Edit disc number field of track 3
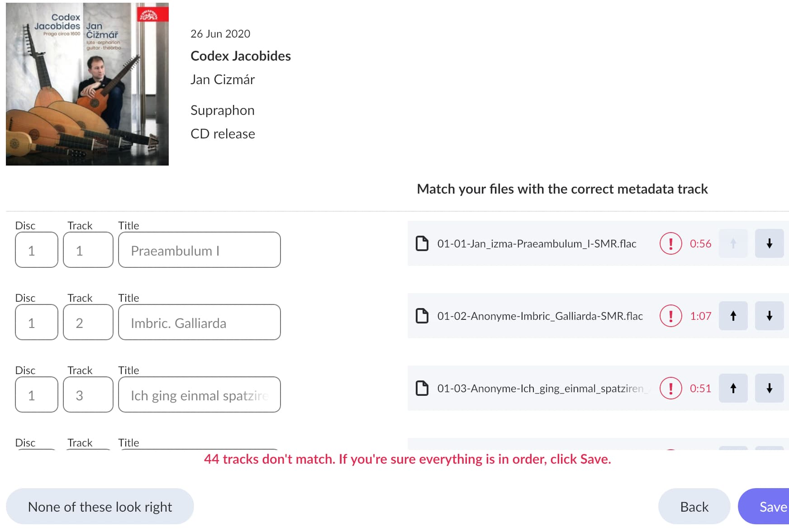The height and width of the screenshot is (532, 789). pos(37,395)
